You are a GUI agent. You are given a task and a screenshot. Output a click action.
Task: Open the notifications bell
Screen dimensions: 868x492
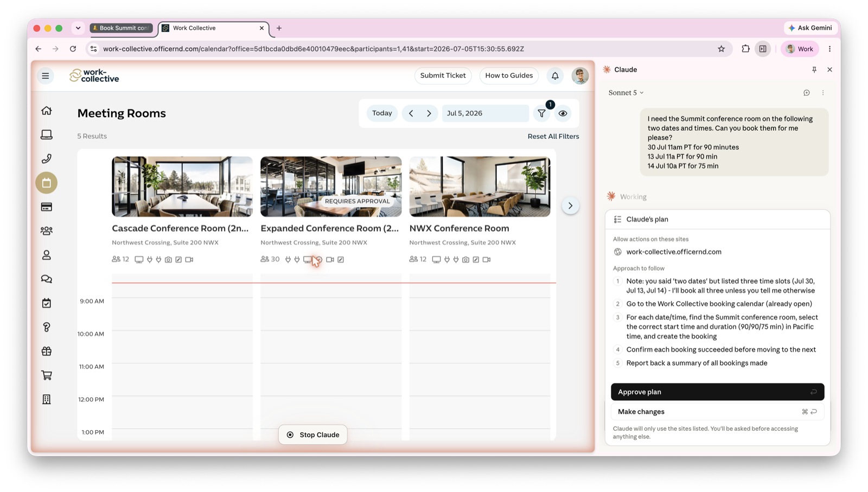(555, 76)
